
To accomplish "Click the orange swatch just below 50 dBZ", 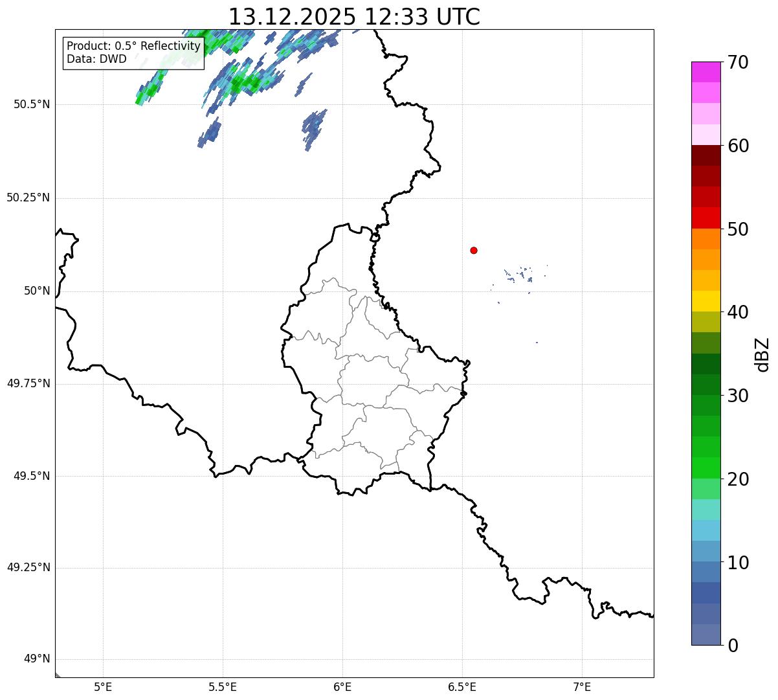I will point(706,239).
